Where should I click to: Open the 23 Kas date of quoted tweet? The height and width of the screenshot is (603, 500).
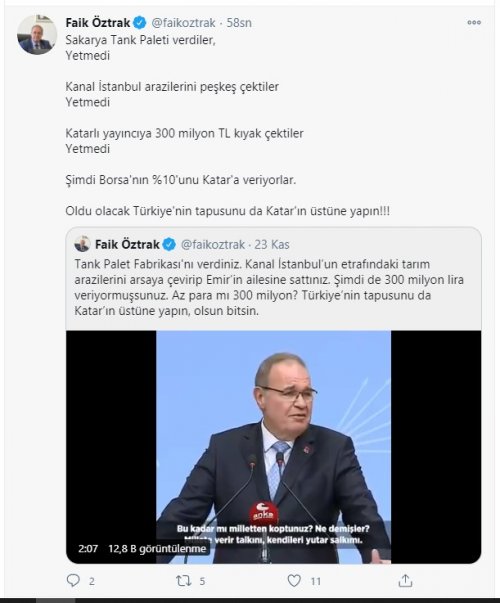[272, 245]
